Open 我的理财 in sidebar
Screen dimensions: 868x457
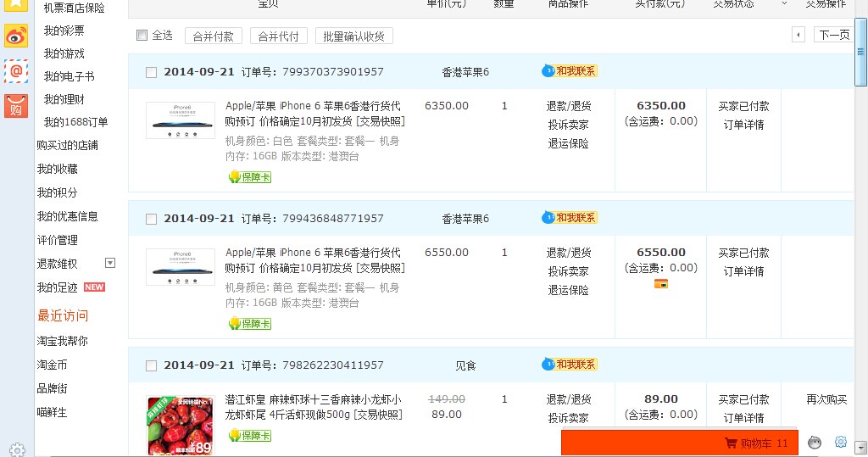click(x=64, y=99)
